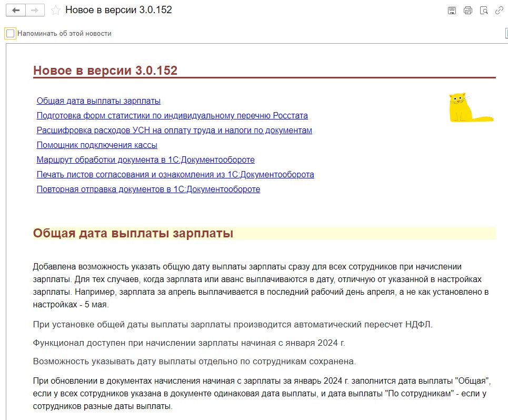Open link 'Повторная отправка документов в 1С:Документообороте'
Screen dimensions: 508x420
coord(148,189)
